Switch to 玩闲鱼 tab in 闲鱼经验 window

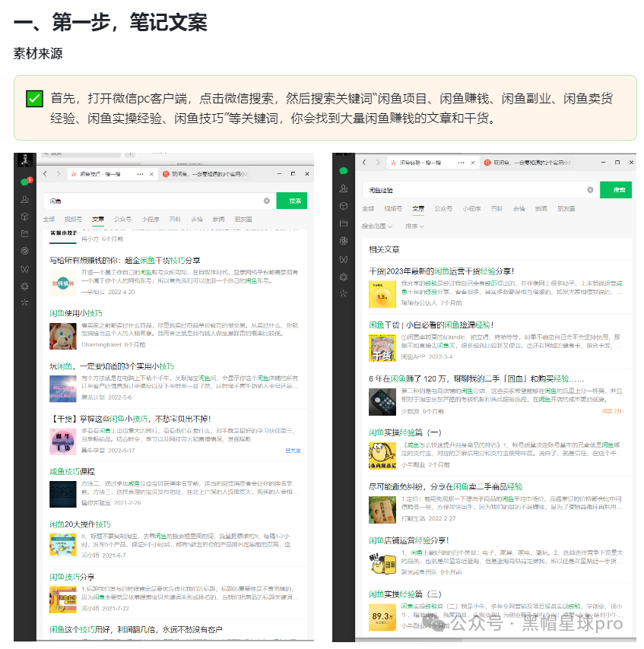point(527,163)
